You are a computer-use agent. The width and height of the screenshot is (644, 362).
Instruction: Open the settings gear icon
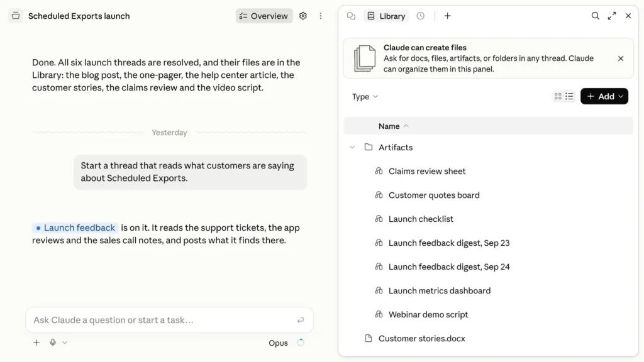click(x=303, y=16)
